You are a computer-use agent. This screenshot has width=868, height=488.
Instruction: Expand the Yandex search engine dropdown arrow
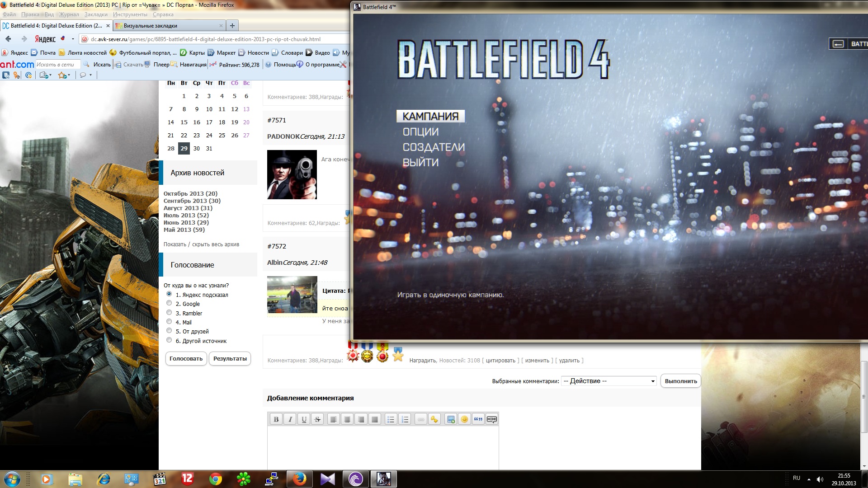(73, 39)
